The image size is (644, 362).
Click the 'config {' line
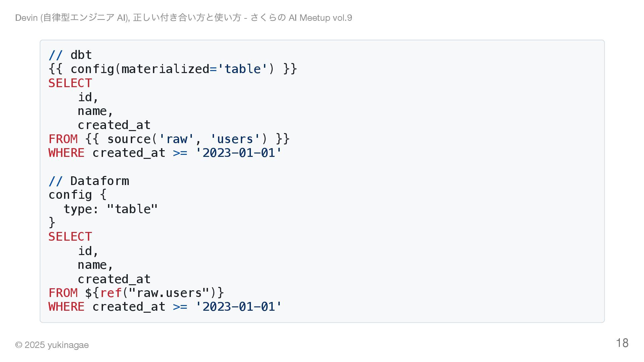click(x=77, y=195)
